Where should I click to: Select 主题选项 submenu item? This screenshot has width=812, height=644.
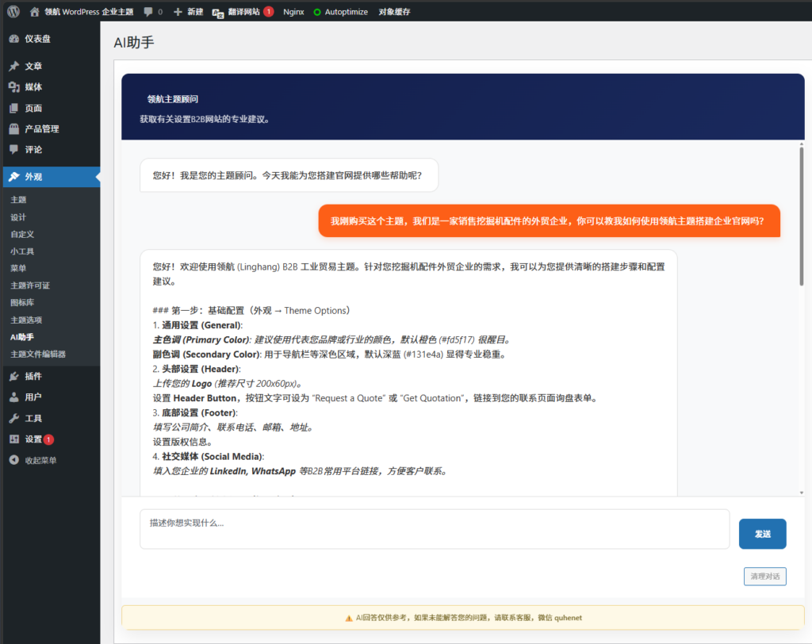click(x=26, y=320)
